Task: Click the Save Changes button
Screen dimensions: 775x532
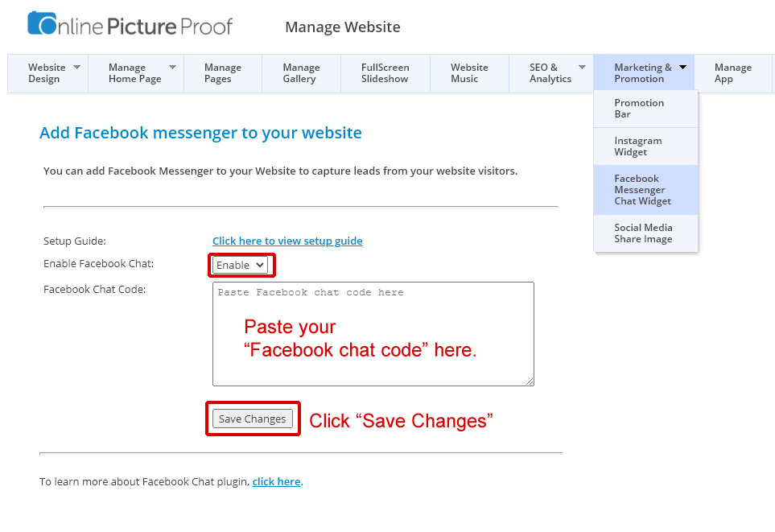Action: click(253, 419)
